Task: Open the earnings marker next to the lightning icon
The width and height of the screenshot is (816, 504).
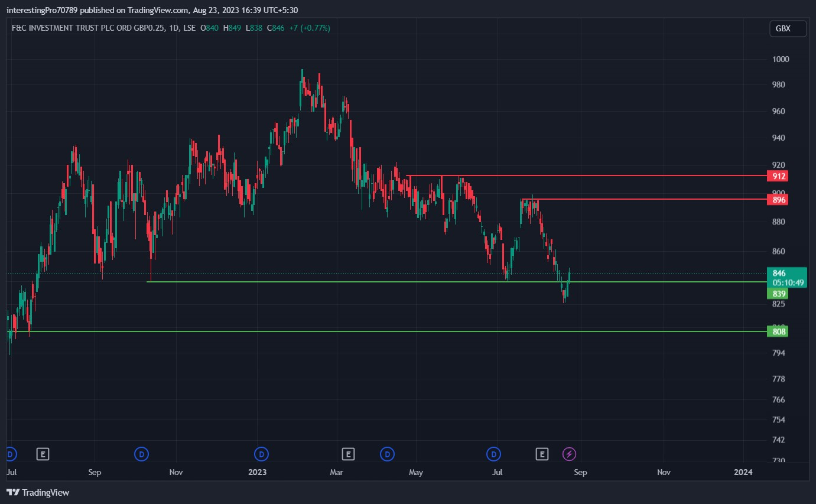Action: pyautogui.click(x=542, y=454)
